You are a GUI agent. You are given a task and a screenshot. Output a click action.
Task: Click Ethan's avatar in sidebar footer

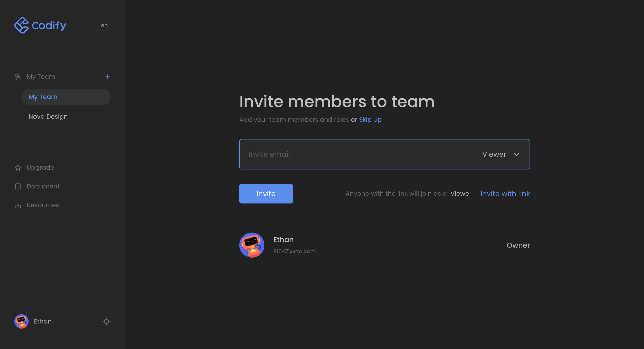point(21,321)
